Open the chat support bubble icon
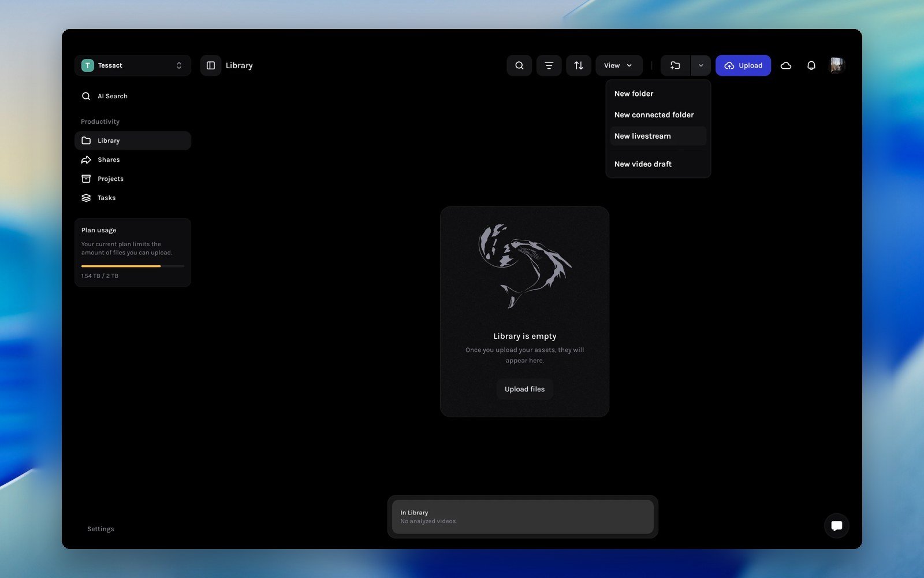The width and height of the screenshot is (924, 578). (x=836, y=525)
